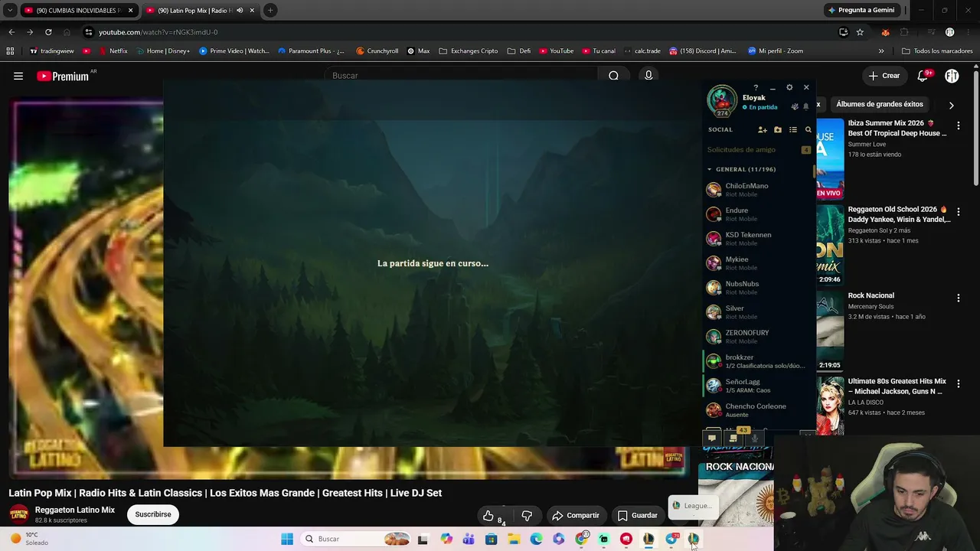Open the League client settings gear

click(789, 87)
